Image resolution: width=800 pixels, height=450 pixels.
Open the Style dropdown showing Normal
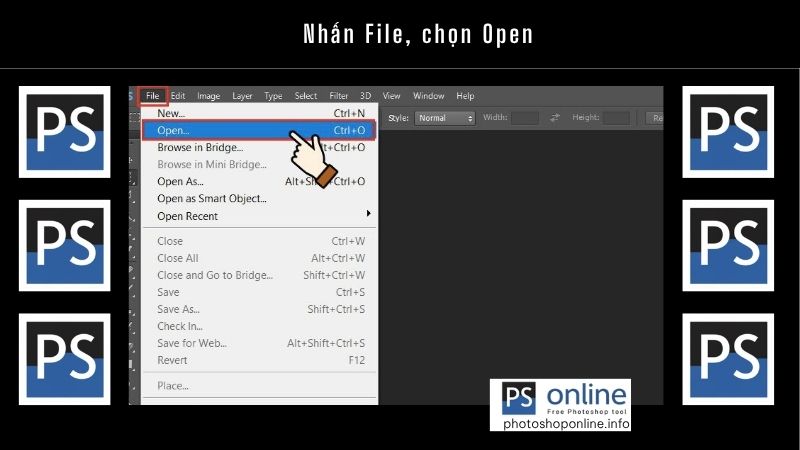[x=445, y=118]
